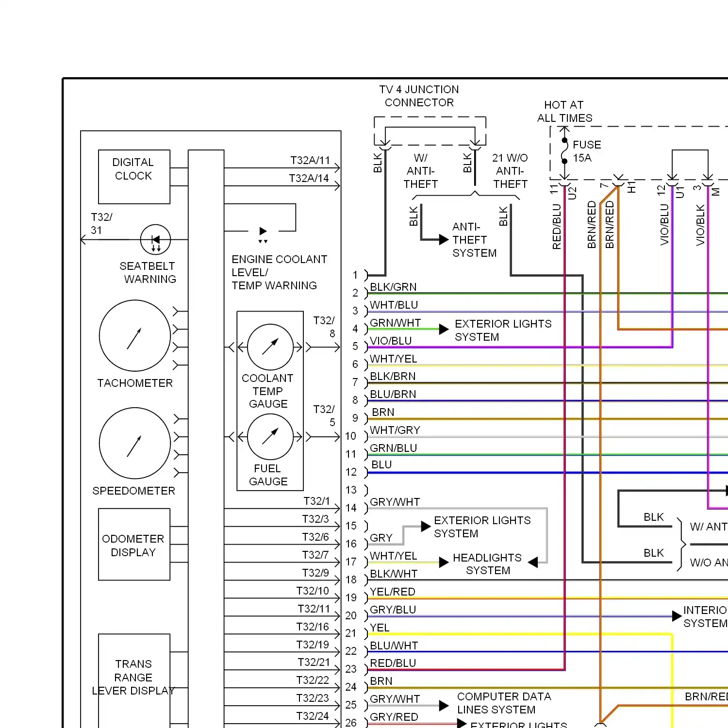Viewport: 728px width, 728px height.
Task: Click the T32/24 pin label
Action: 313,716
